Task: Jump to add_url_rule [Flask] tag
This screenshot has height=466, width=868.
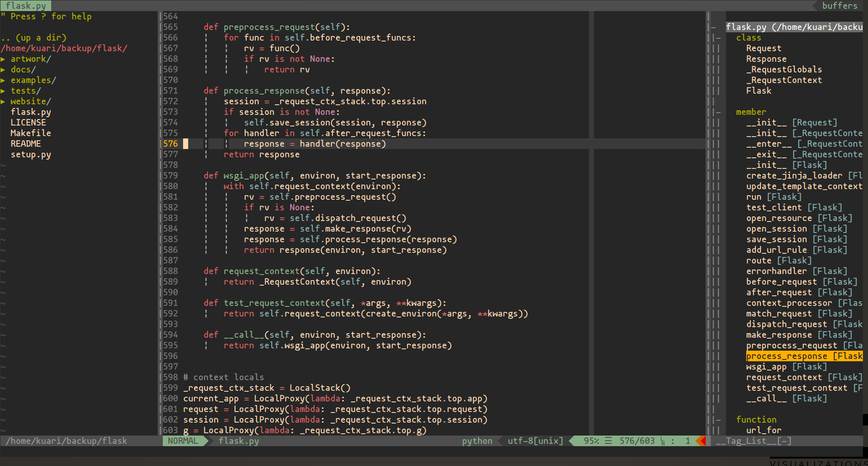Action: point(797,250)
